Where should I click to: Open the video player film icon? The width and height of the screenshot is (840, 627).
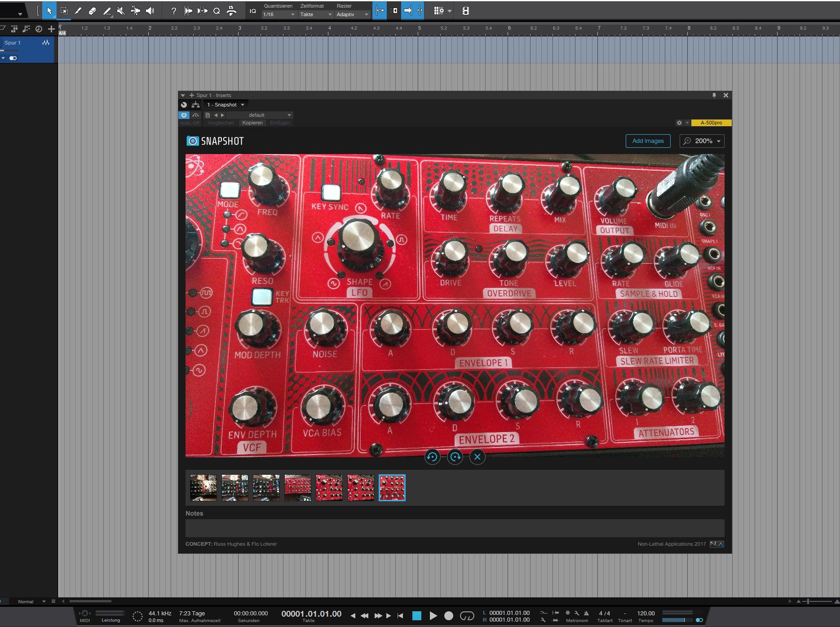click(x=466, y=11)
